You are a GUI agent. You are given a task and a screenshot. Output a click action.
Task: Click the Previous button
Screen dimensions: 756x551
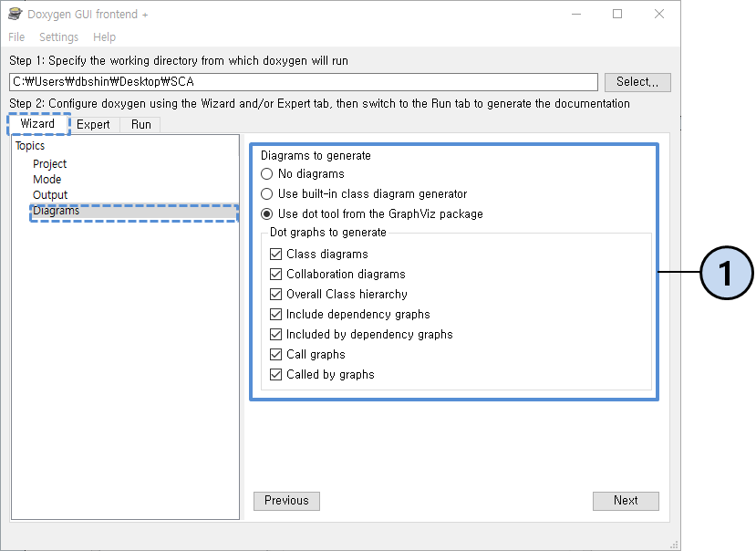pos(286,501)
